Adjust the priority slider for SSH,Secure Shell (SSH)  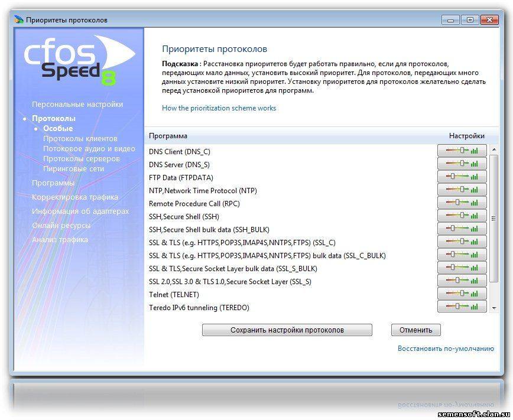462,216
